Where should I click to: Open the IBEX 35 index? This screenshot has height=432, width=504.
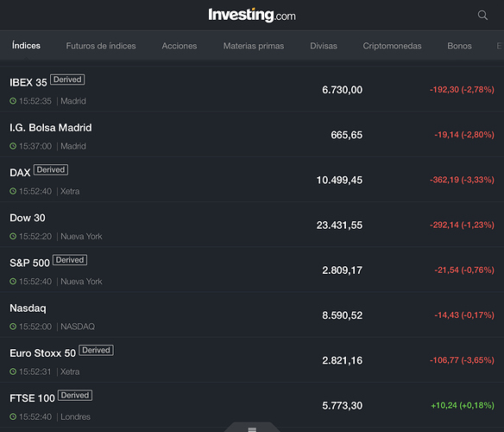tap(252, 90)
